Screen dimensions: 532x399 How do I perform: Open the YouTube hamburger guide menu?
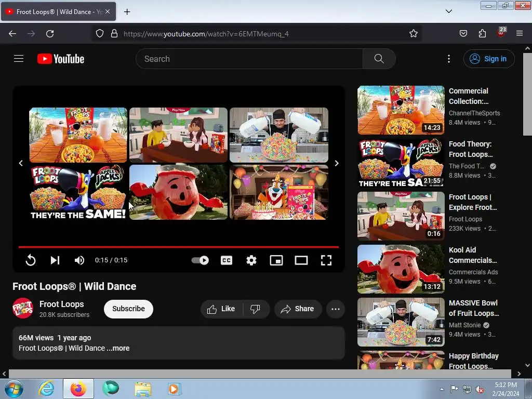coord(19,59)
